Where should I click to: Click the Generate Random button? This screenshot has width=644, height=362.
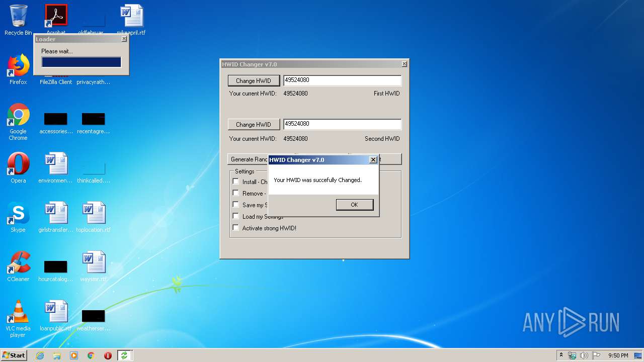coord(248,159)
